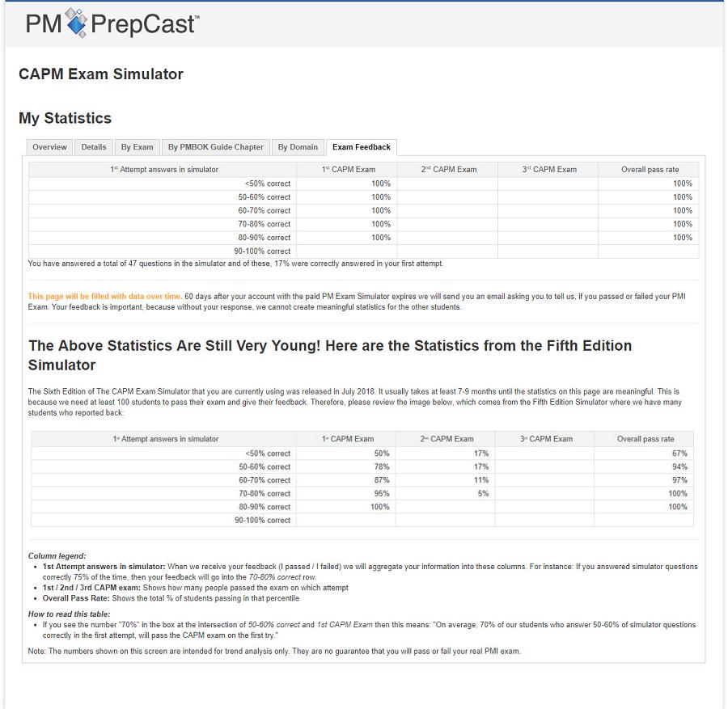Switch to the Overview tab
Viewport: 728px width, 709px height.
[x=49, y=147]
